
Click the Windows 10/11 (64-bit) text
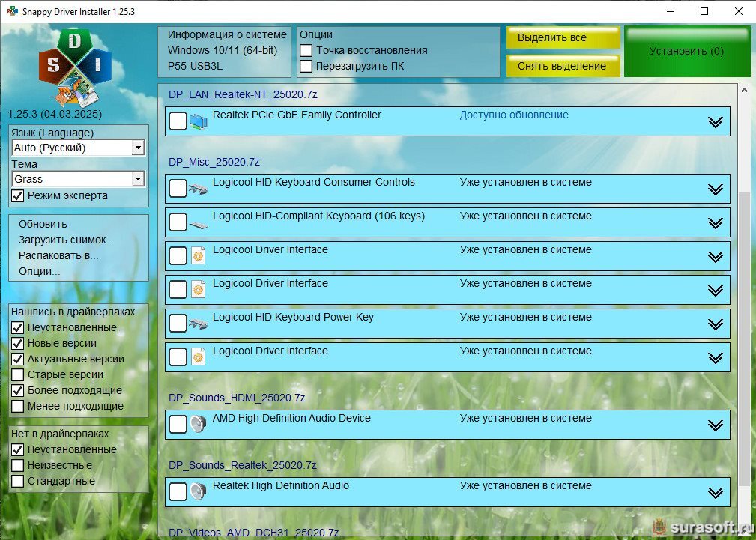click(223, 50)
